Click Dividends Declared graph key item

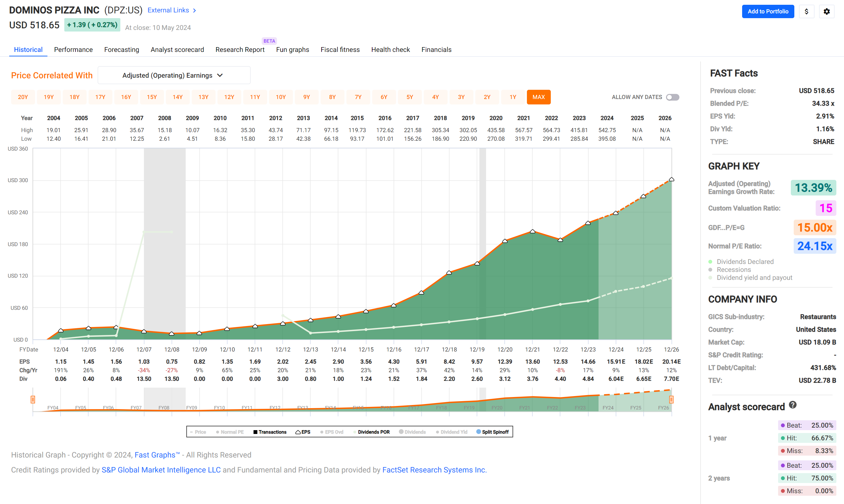(x=741, y=261)
